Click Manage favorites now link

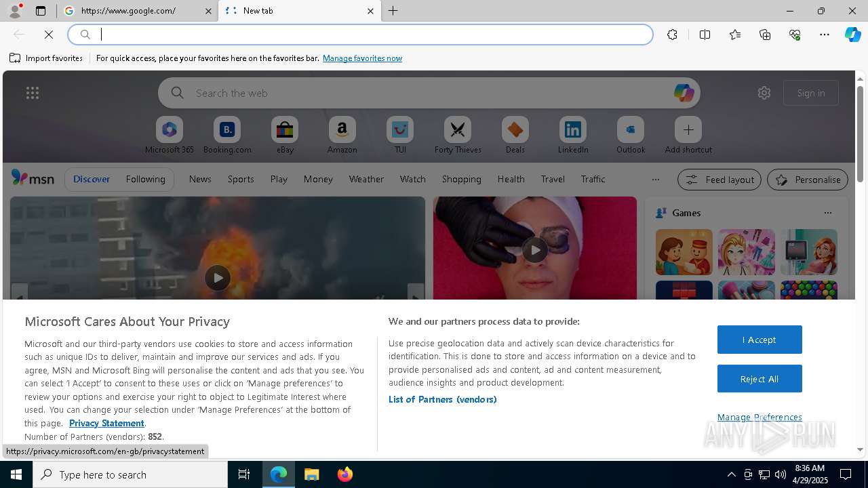coord(362,58)
